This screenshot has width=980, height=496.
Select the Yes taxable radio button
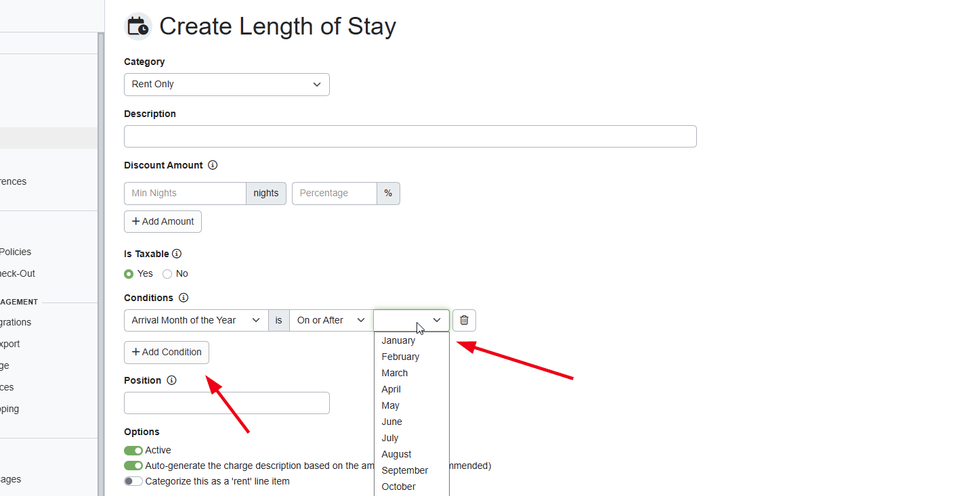[129, 274]
